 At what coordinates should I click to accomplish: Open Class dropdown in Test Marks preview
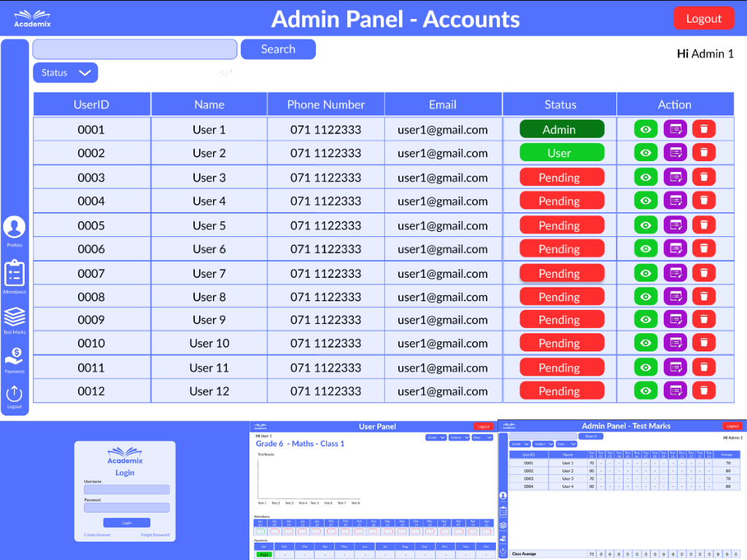click(566, 444)
